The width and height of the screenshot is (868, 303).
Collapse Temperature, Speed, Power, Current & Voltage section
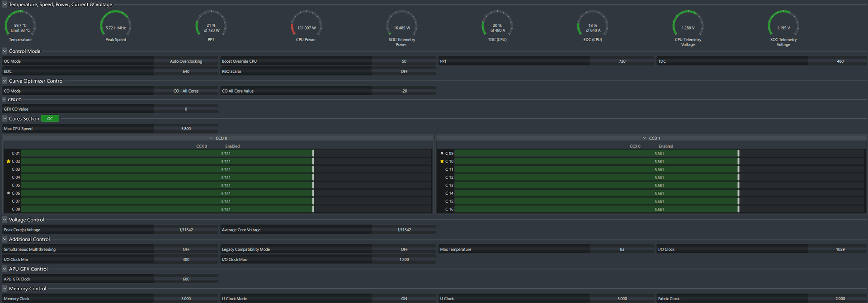pyautogui.click(x=5, y=5)
